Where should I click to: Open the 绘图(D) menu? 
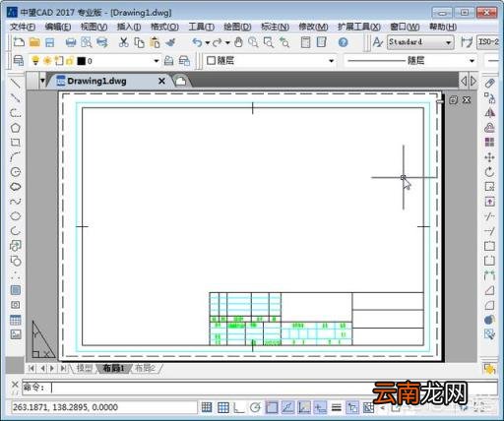tap(237, 27)
